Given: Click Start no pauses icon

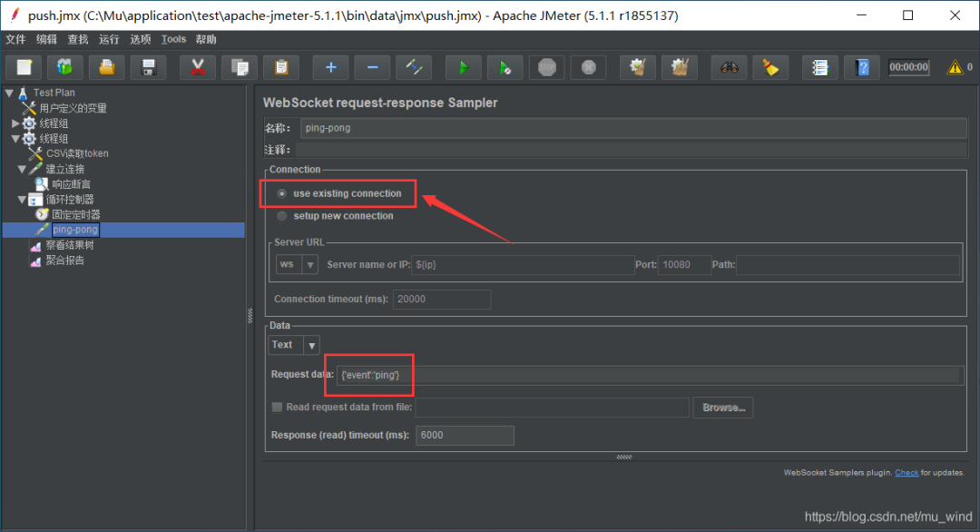Looking at the screenshot, I should [x=505, y=67].
